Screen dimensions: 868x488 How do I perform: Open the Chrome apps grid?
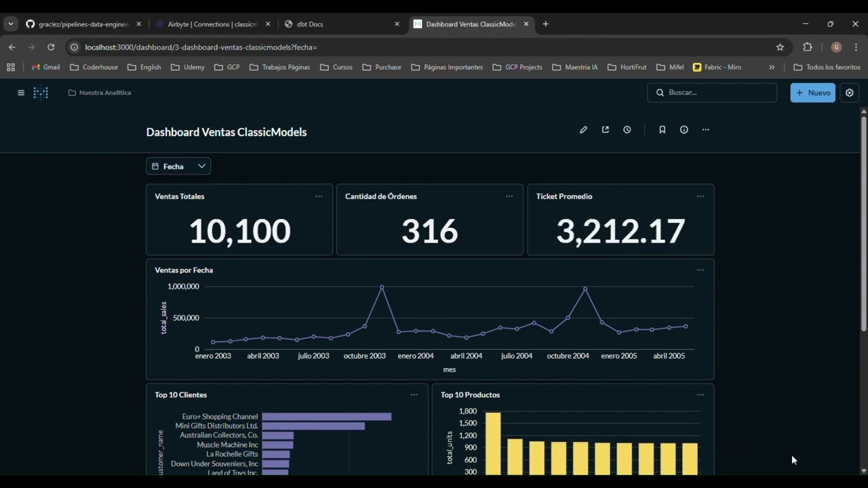click(x=11, y=67)
